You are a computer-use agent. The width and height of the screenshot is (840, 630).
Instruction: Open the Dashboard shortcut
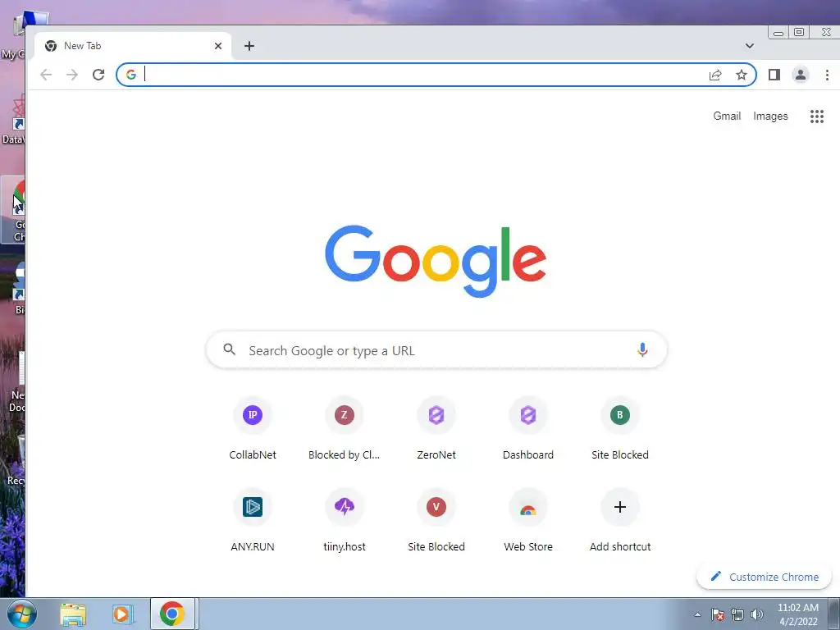(528, 428)
